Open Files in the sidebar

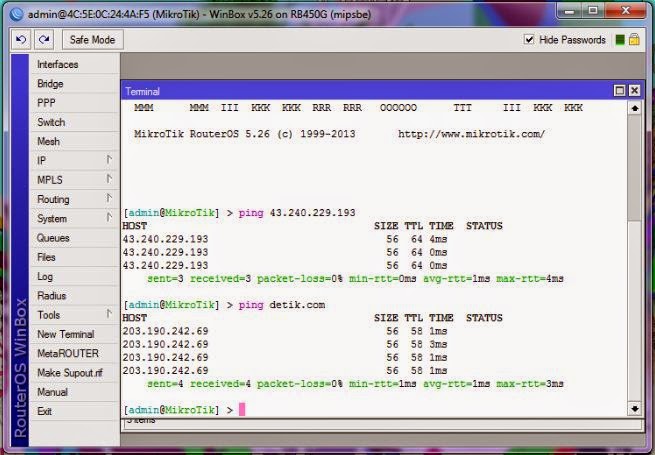74,257
